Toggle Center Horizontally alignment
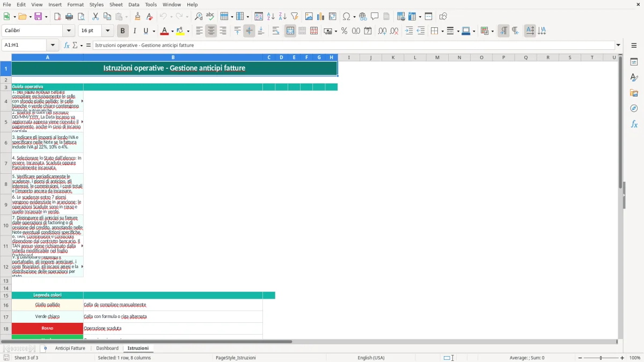The width and height of the screenshot is (644, 362). click(211, 31)
